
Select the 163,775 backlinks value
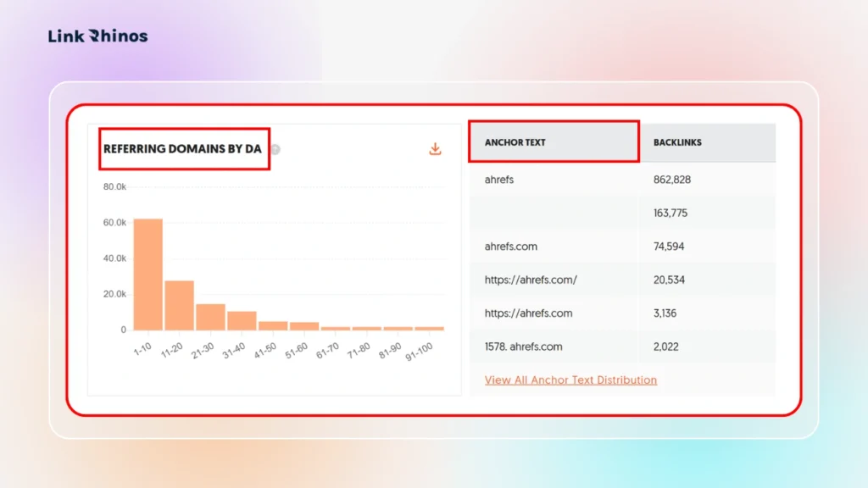tap(670, 213)
